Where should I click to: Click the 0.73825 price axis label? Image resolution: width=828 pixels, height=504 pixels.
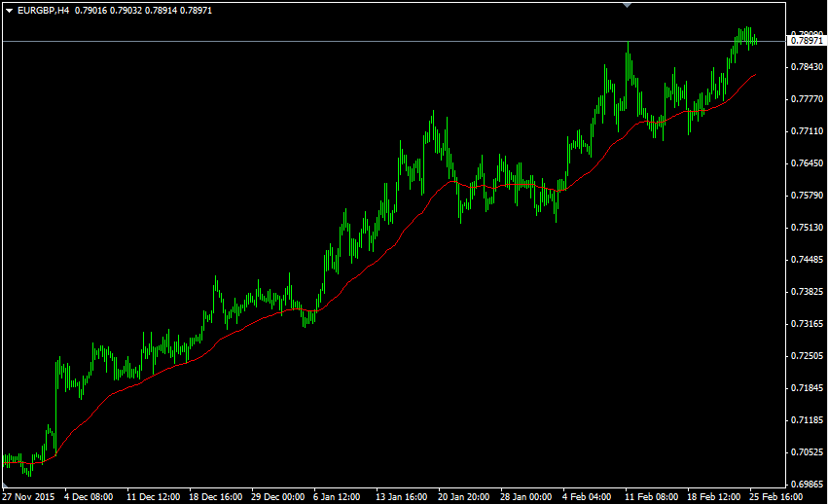point(807,292)
